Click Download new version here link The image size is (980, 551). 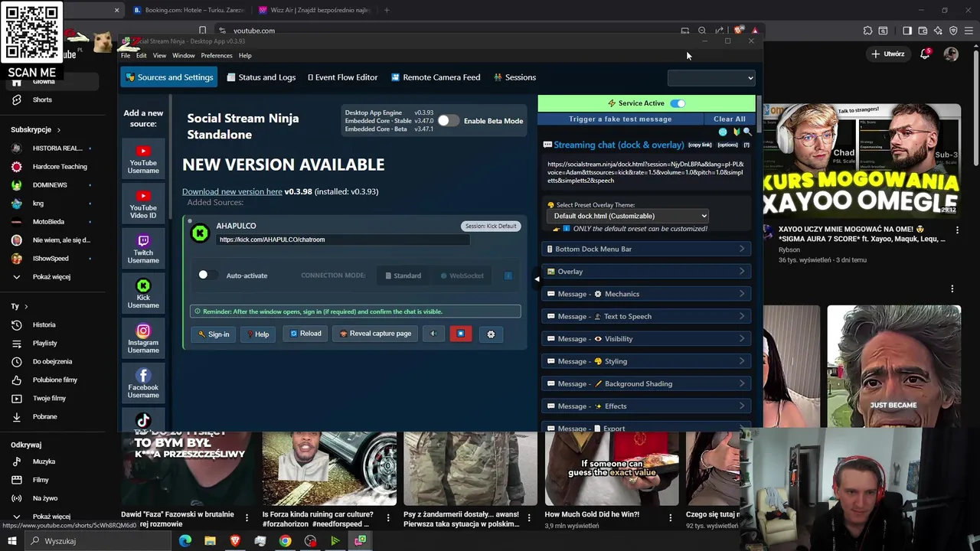pyautogui.click(x=232, y=191)
